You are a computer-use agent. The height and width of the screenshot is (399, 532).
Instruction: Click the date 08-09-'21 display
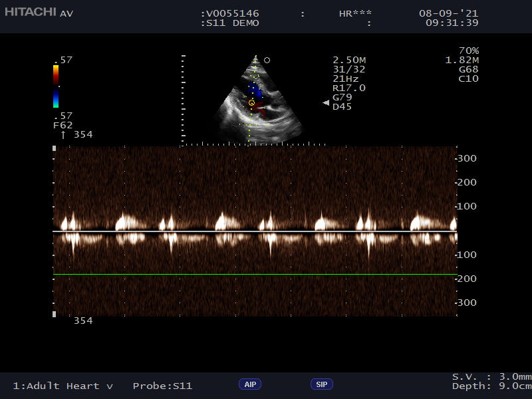(x=448, y=13)
